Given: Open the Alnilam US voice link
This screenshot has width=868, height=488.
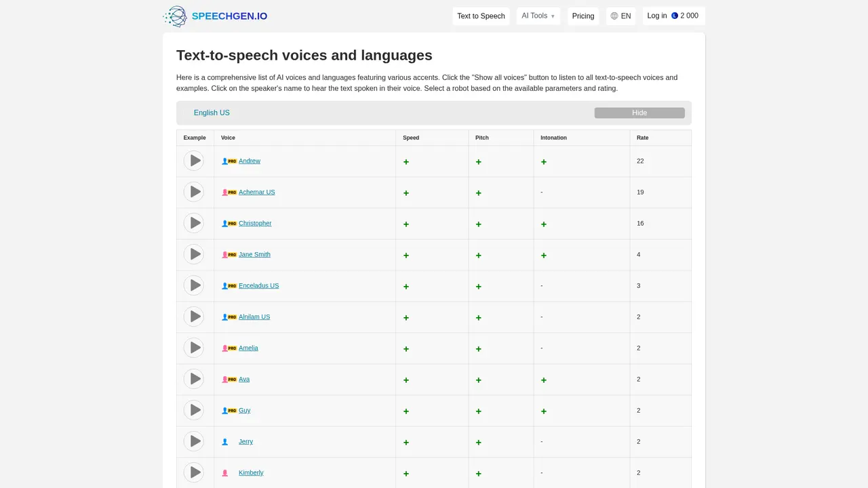Looking at the screenshot, I should pyautogui.click(x=254, y=317).
